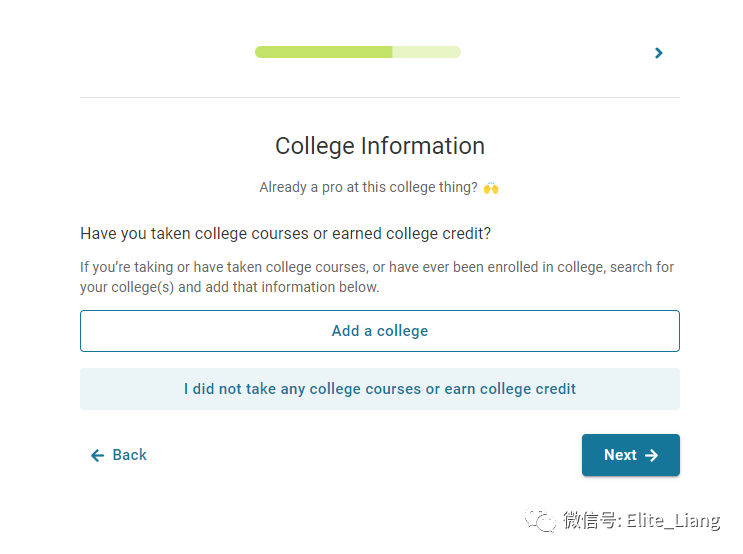This screenshot has width=743, height=554.
Task: Return to previous page via Back
Action: tap(118, 455)
